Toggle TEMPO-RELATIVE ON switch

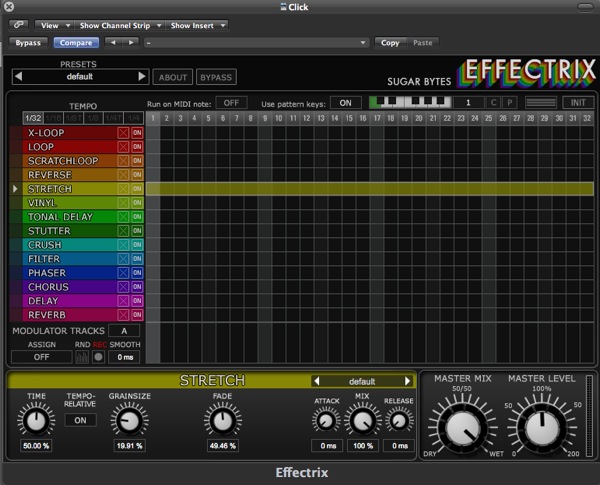click(x=80, y=420)
